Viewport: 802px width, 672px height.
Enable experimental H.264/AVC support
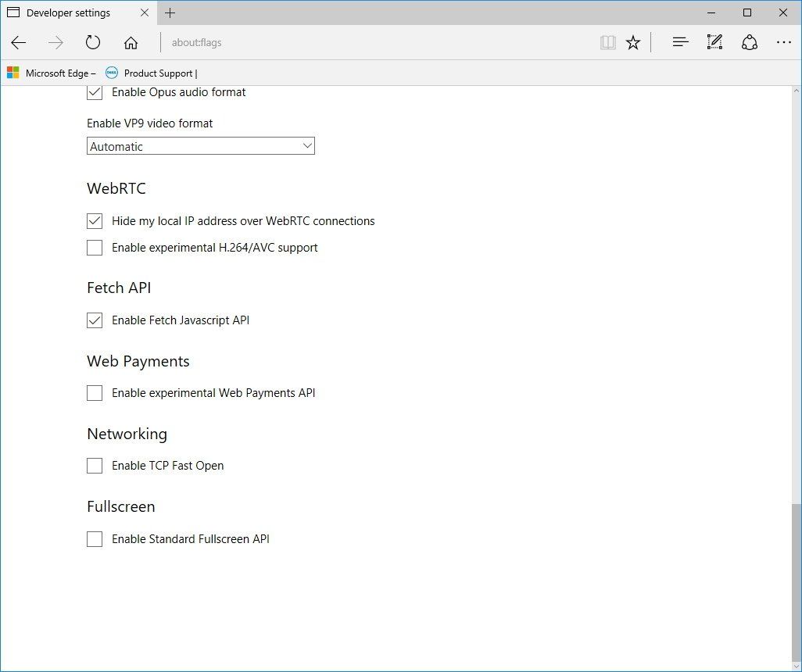tap(94, 248)
